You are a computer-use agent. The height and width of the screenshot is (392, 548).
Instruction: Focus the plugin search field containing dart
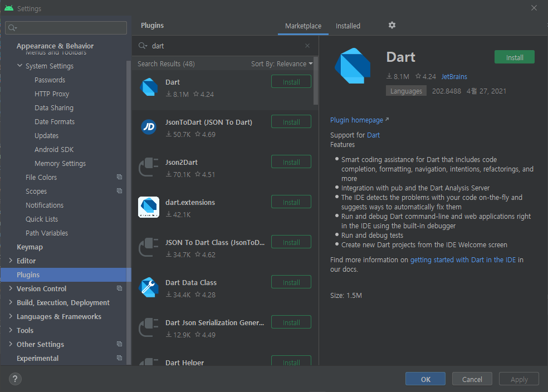225,46
